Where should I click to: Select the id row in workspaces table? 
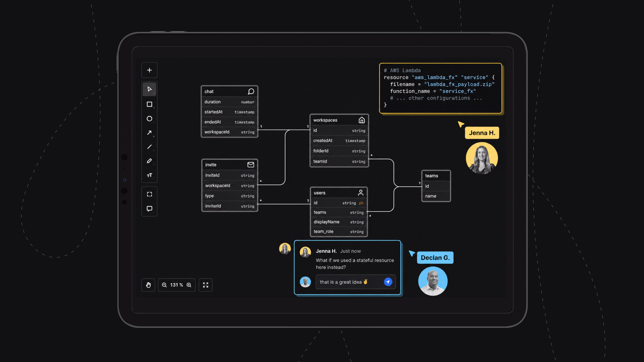(339, 130)
